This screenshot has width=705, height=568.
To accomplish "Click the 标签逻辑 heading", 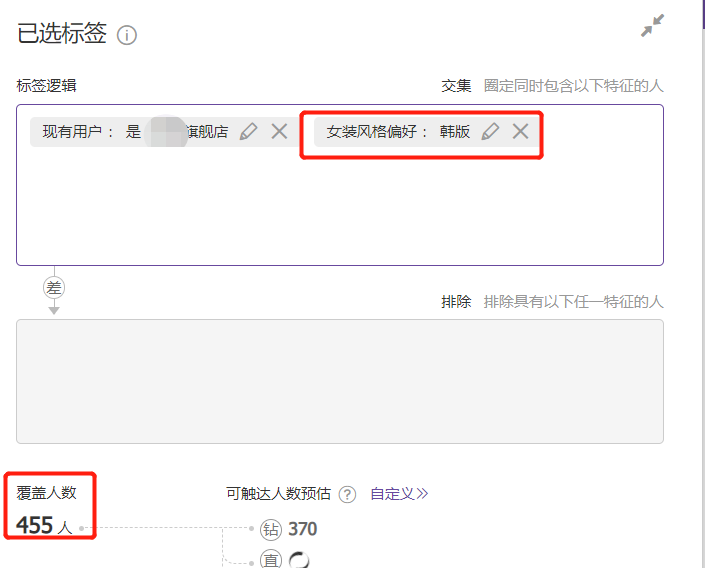I will (x=46, y=85).
